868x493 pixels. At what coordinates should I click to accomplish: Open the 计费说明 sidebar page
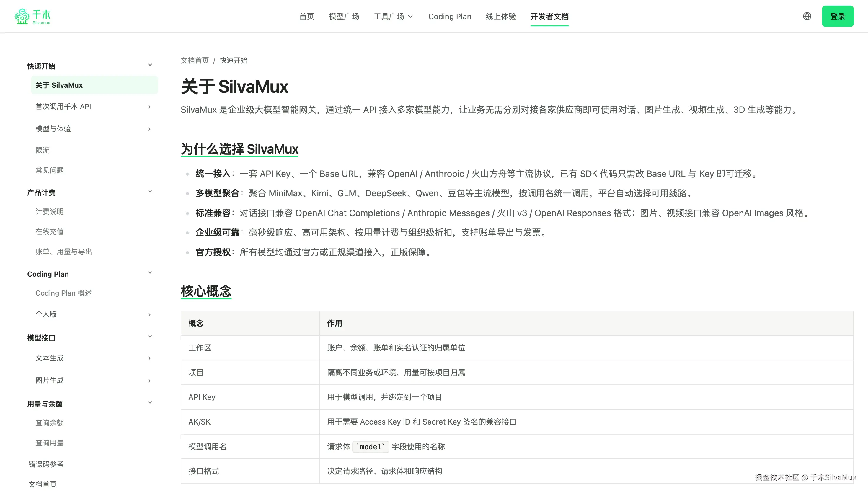tap(49, 212)
